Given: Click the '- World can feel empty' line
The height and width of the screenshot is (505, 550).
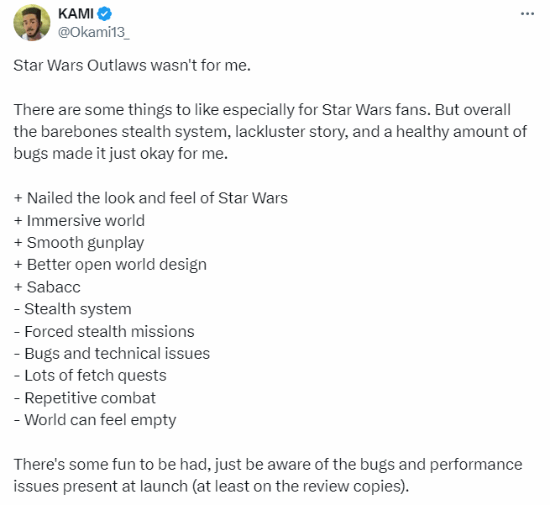Looking at the screenshot, I should tap(95, 420).
